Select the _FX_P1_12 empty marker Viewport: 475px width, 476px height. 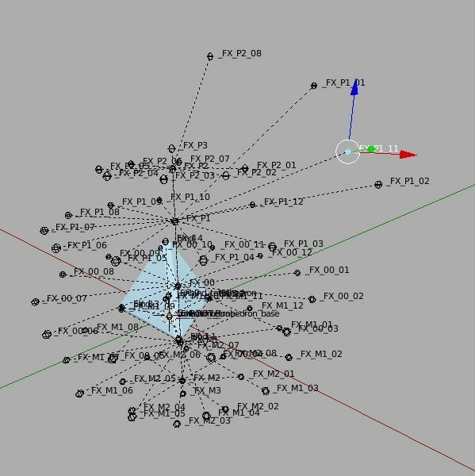click(252, 205)
